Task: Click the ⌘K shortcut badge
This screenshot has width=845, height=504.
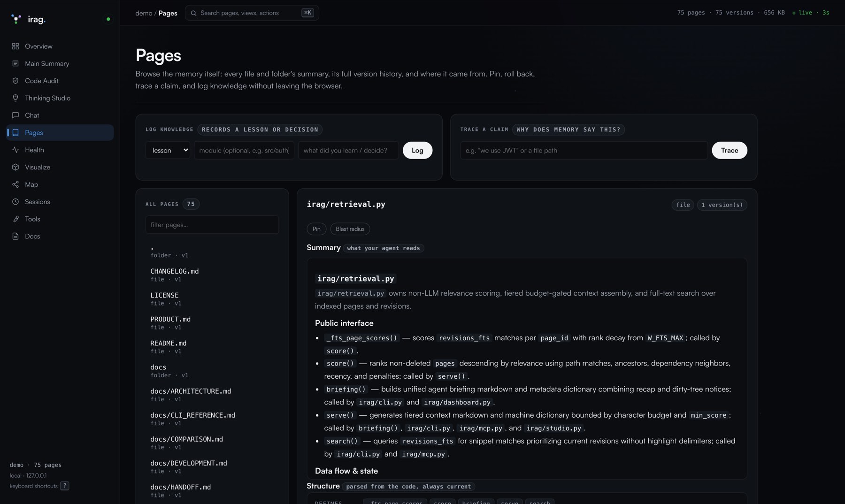Action: 307,13
